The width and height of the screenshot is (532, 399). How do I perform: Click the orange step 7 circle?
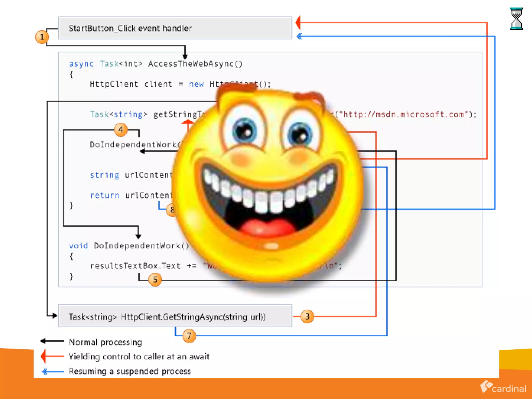click(x=189, y=336)
